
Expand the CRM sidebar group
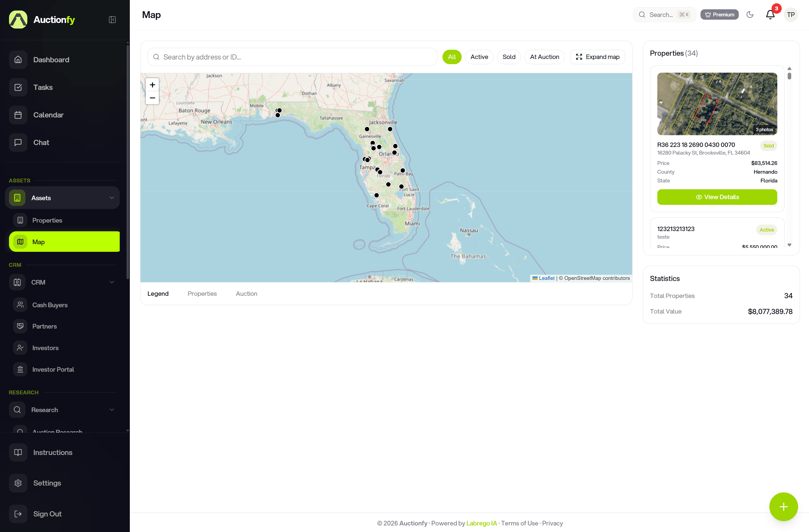coord(112,282)
